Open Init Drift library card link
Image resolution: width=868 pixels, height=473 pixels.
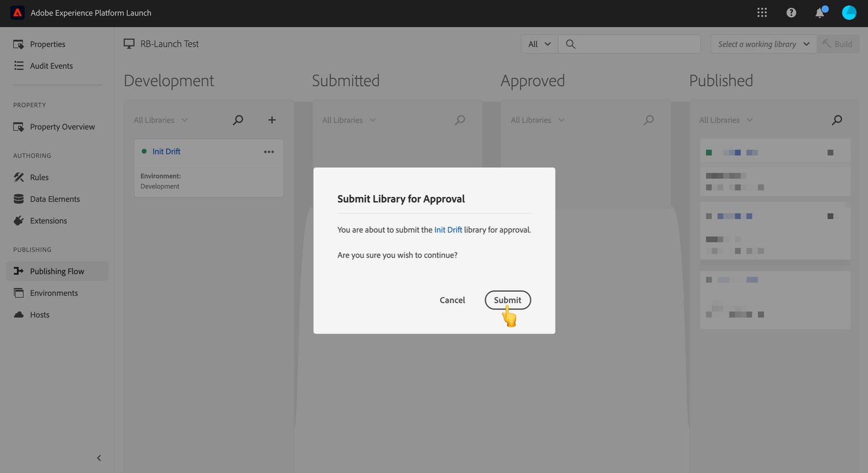(x=167, y=151)
